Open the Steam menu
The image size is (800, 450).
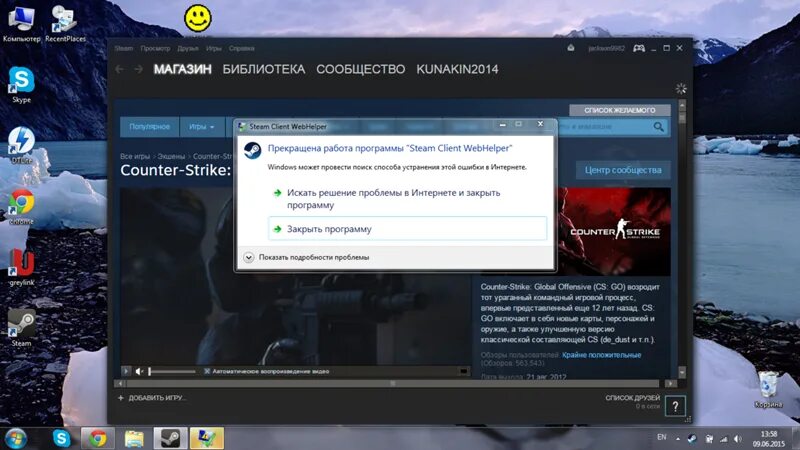(123, 48)
